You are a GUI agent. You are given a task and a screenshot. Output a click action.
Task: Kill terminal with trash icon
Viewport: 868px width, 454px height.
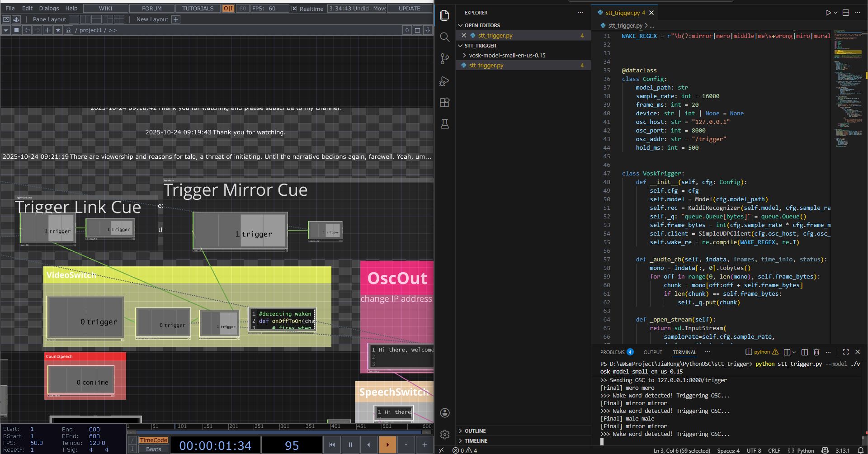pos(816,352)
